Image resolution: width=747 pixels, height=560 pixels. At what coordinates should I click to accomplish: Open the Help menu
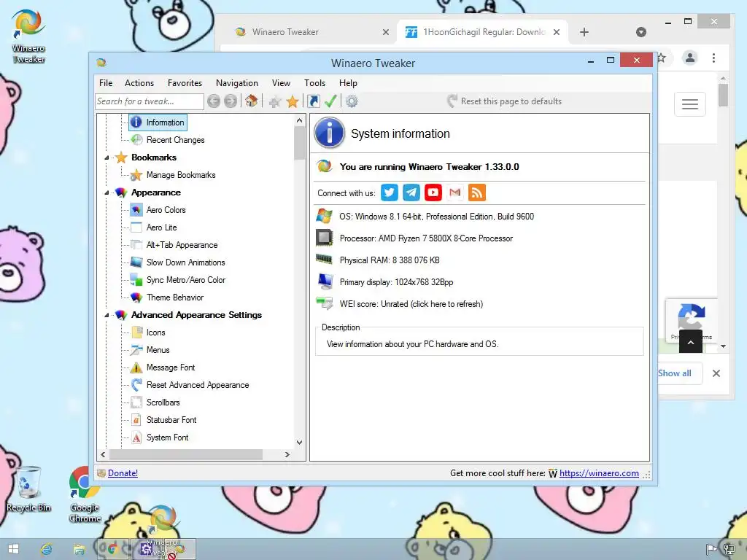click(x=348, y=83)
